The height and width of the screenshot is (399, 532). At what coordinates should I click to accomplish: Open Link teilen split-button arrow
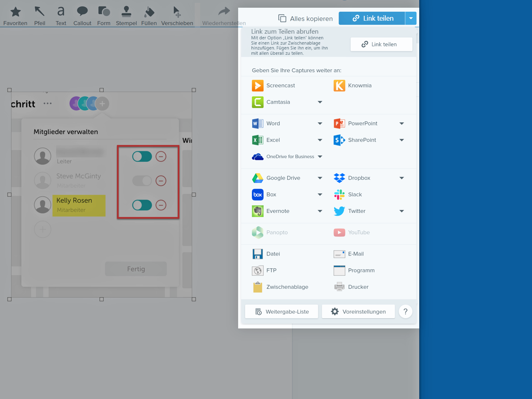coord(411,18)
